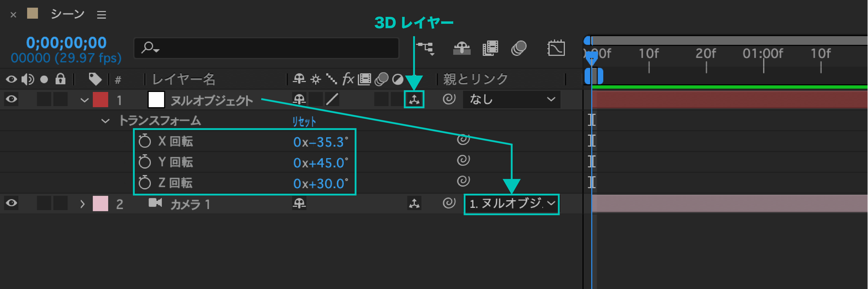Click the fx effects column header icon
Viewport: 868px width, 289px height.
click(348, 79)
